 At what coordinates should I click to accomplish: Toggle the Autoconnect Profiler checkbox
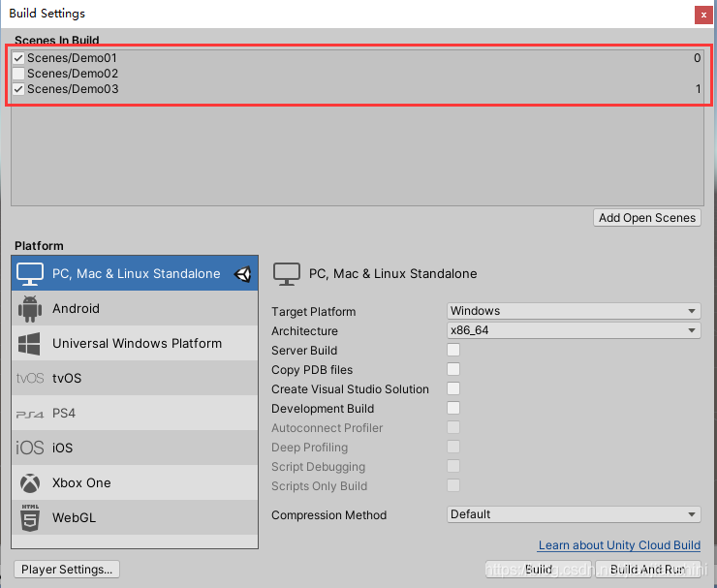coord(453,427)
